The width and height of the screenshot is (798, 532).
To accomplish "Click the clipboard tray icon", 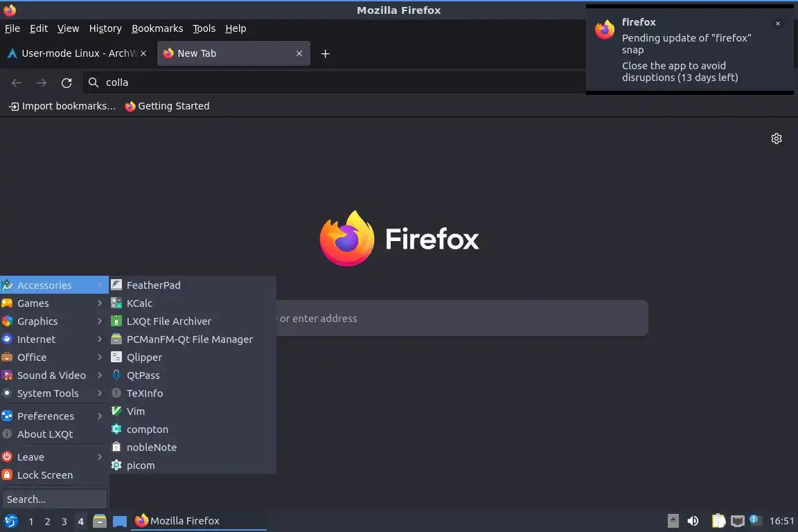I will (x=718, y=521).
